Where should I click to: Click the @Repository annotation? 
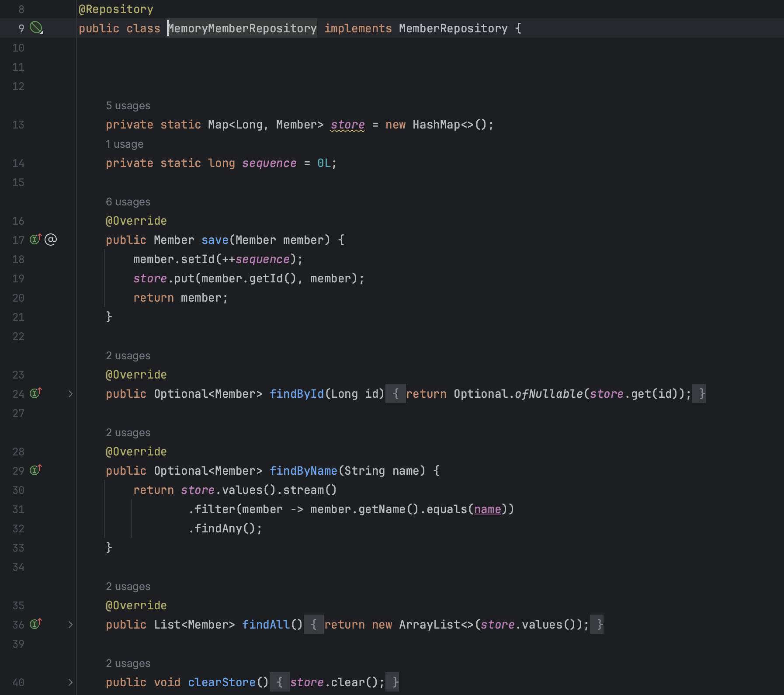tap(116, 9)
